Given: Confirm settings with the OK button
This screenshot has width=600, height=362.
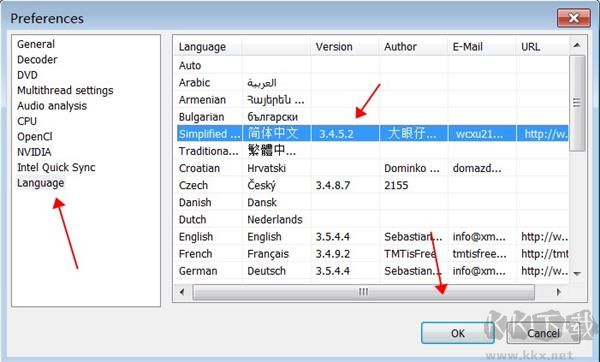Looking at the screenshot, I should pyautogui.click(x=458, y=333).
